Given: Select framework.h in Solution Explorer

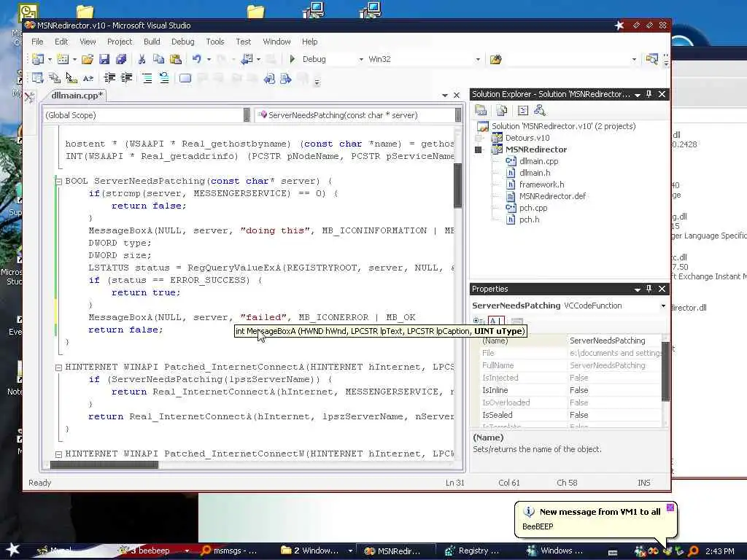Looking at the screenshot, I should (x=542, y=184).
